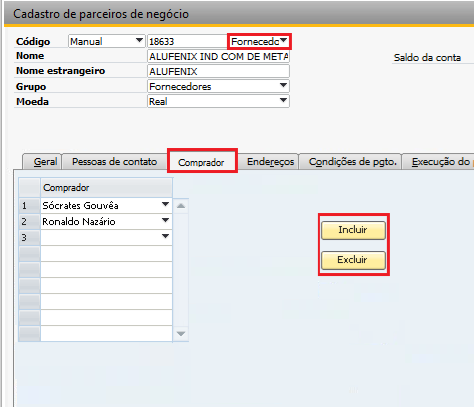Image resolution: width=474 pixels, height=408 pixels.
Task: Open the Manual code type dropdown
Action: (x=139, y=41)
